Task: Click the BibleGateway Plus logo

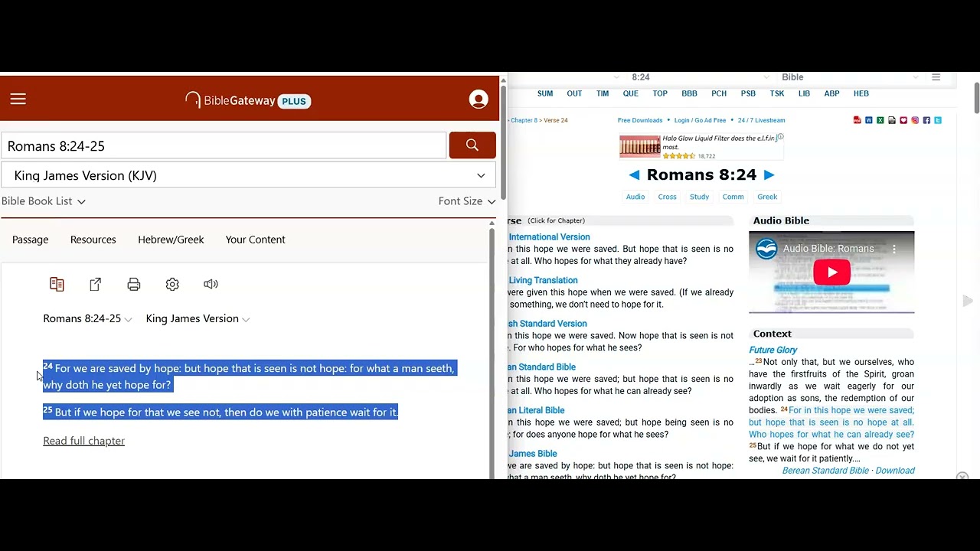Action: [247, 100]
